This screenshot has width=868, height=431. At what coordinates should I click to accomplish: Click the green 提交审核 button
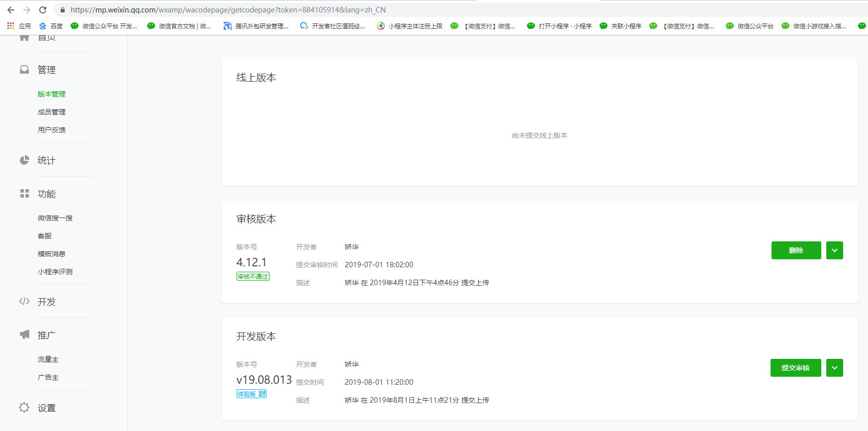(795, 368)
